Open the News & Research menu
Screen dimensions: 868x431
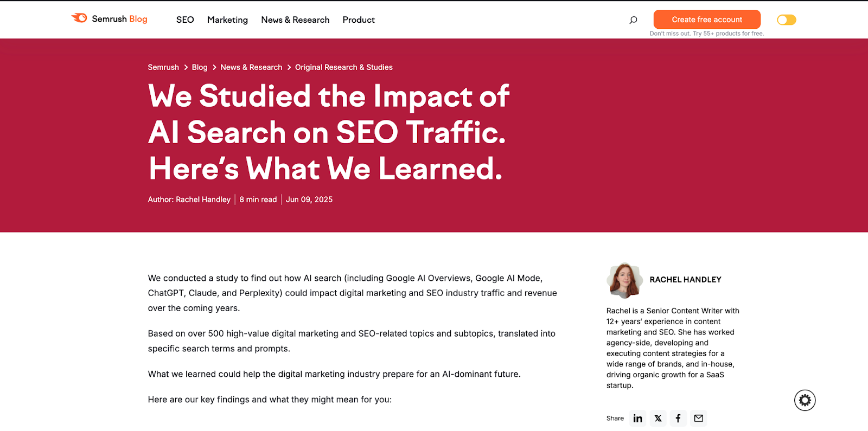295,20
